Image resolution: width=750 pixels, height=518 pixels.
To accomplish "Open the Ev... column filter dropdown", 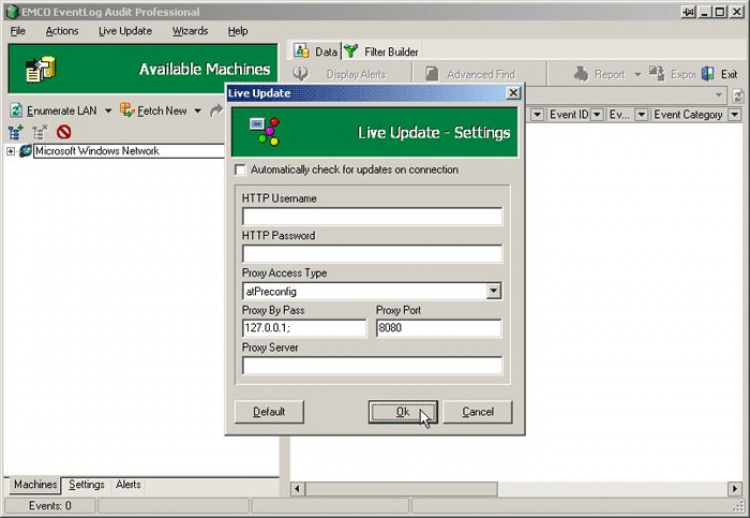I will click(x=641, y=114).
